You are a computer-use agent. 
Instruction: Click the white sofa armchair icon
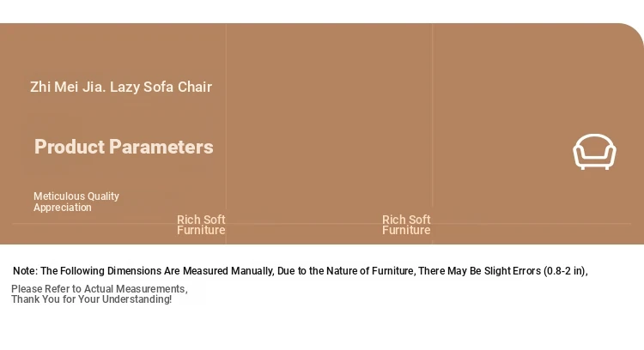594,152
